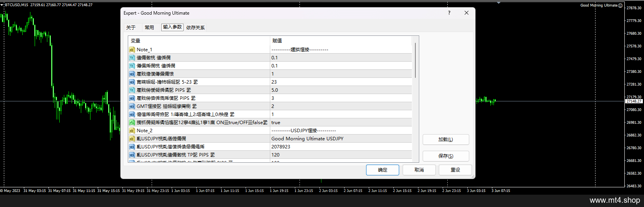
Task: Click the value cell containing 120
Action: pos(341,155)
